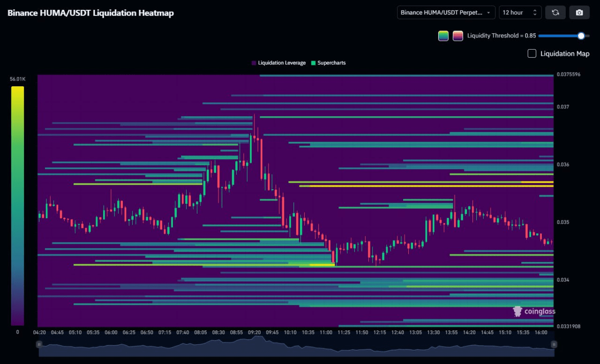Open the 12 hour timeframe dropdown

click(x=520, y=13)
